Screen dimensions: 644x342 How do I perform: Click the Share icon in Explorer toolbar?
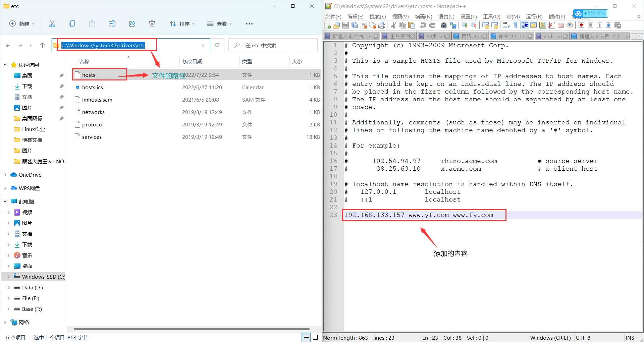(132, 24)
